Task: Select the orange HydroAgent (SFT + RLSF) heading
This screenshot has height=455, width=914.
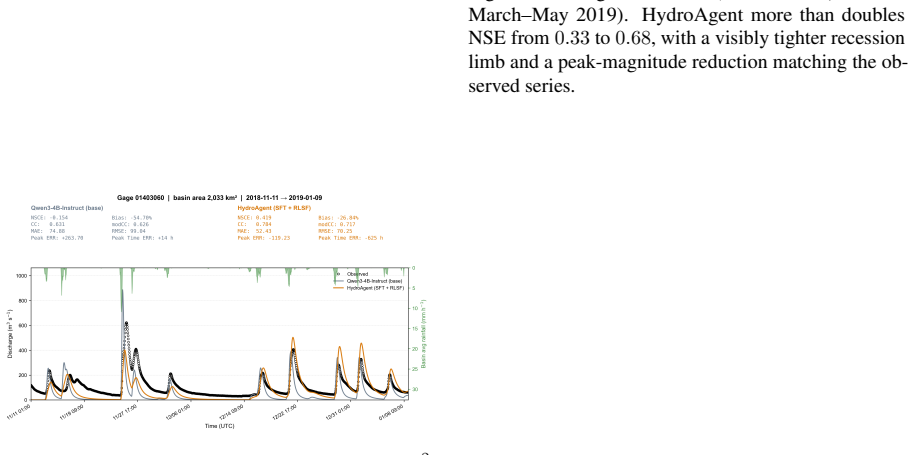Action: [274, 208]
